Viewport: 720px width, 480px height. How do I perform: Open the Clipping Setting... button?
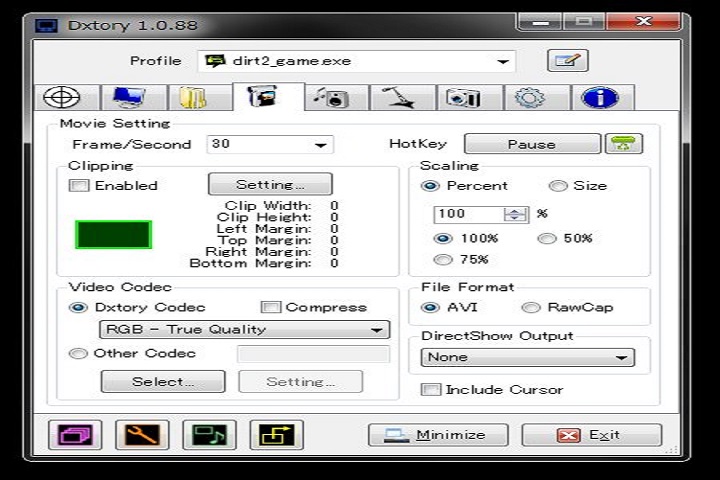270,184
